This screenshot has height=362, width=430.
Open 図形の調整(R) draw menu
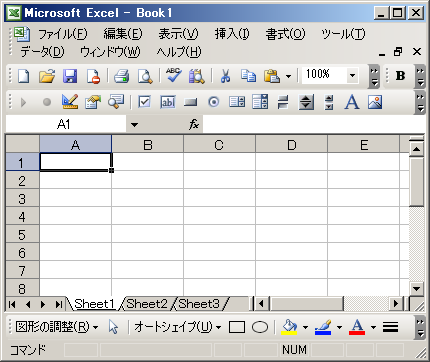pos(57,327)
